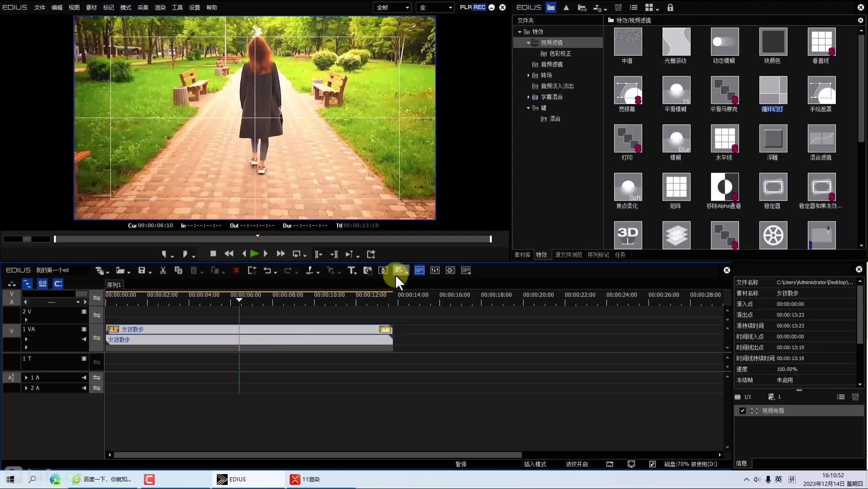Select the 手绘遮罩 filter thumbnail
This screenshot has height=489, width=868.
coord(821,91)
